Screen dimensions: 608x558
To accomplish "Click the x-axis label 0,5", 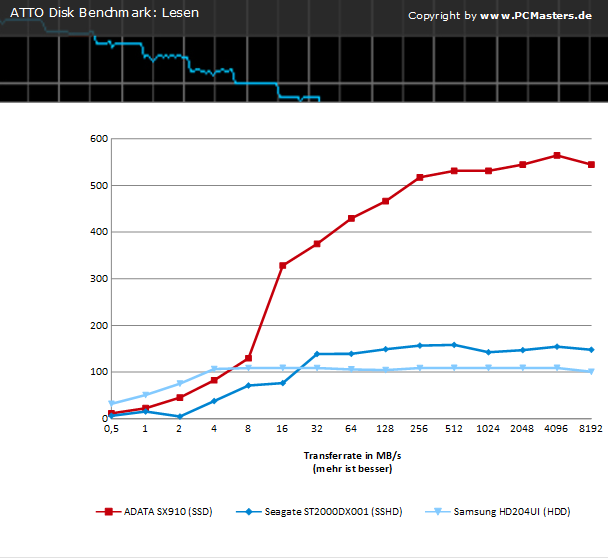I will 111,429.
